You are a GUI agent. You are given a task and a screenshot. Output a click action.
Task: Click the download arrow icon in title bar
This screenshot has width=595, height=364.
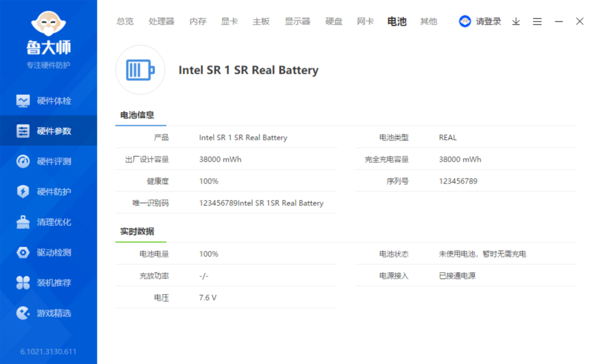tap(516, 22)
